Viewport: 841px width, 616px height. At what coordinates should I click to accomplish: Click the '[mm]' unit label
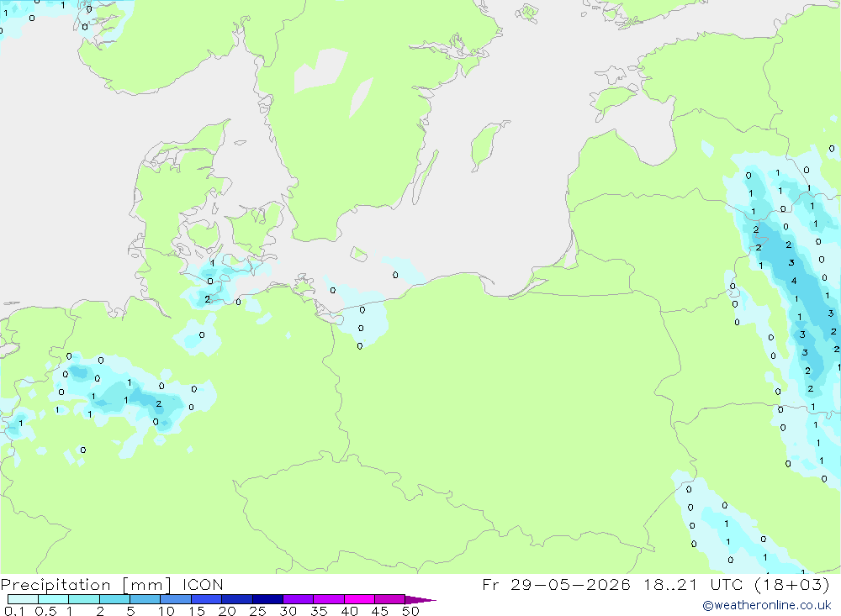[147, 585]
